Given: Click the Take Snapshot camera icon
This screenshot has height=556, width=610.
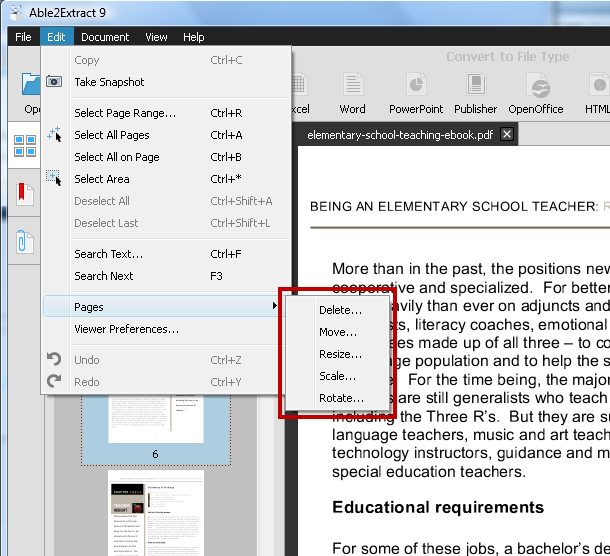Looking at the screenshot, I should coord(54,81).
